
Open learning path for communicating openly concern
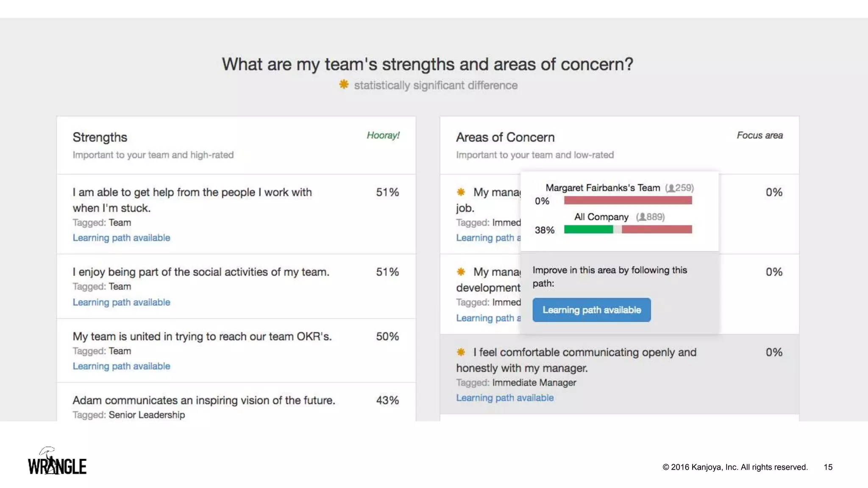click(x=505, y=398)
